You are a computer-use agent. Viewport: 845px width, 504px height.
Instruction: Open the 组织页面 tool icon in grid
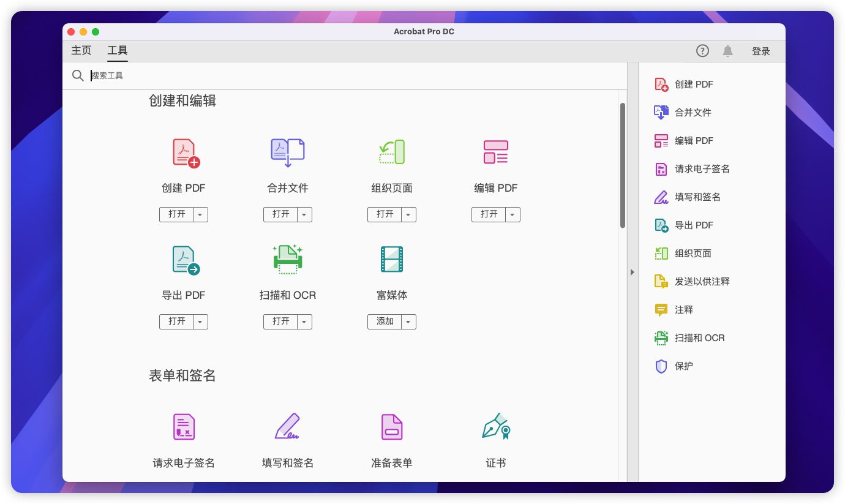tap(392, 152)
